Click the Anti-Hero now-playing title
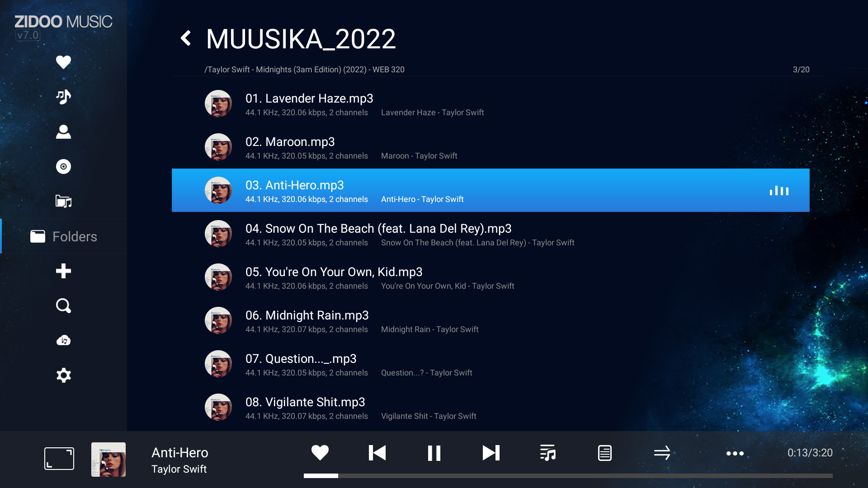The image size is (868, 488). (180, 453)
